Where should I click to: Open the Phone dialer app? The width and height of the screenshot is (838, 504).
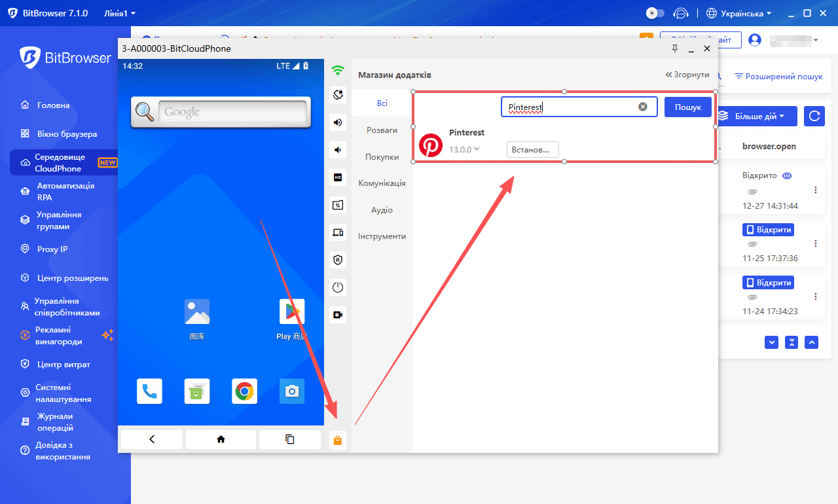(149, 391)
